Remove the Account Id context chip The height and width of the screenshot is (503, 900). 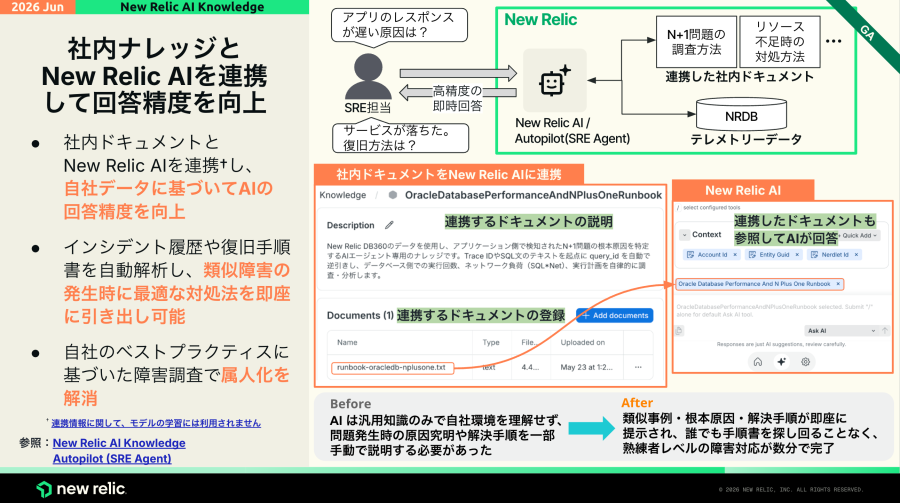click(735, 254)
